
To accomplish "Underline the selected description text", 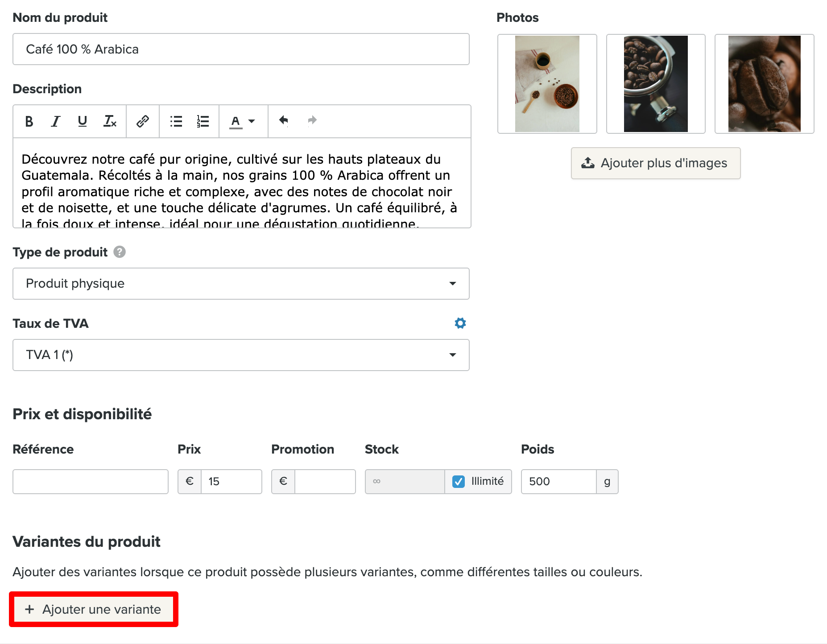I will (82, 121).
